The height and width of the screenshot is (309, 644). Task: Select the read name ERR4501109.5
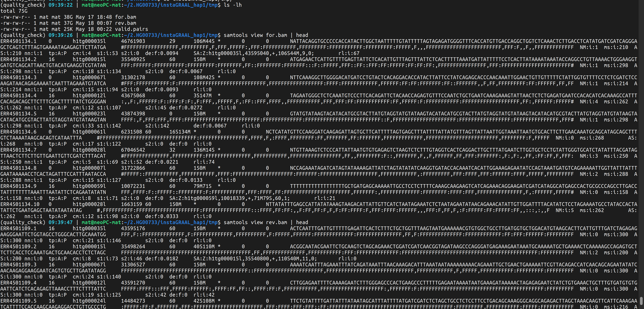point(18,301)
